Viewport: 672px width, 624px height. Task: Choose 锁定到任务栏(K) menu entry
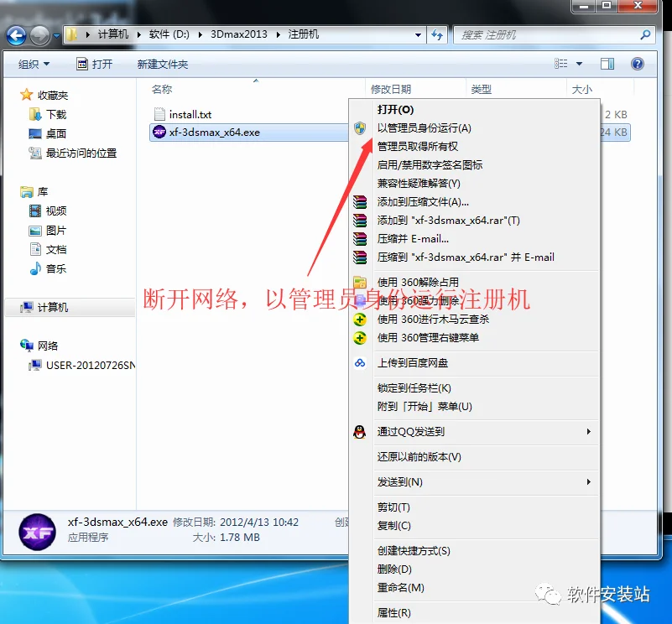coord(475,388)
